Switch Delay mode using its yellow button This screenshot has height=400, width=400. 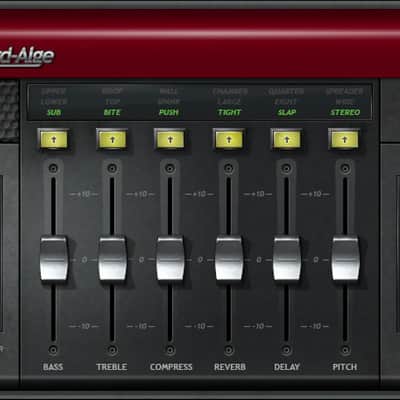(x=287, y=139)
